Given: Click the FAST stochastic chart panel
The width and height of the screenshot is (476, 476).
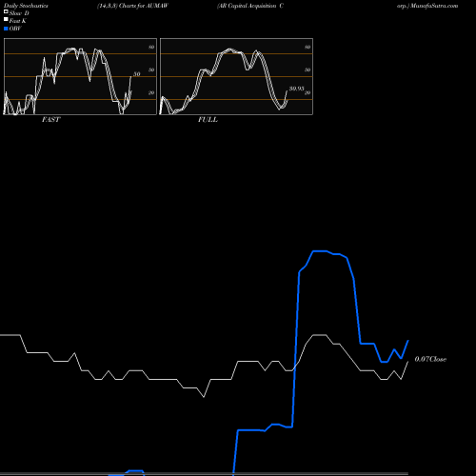Looking at the screenshot, I should (80, 76).
